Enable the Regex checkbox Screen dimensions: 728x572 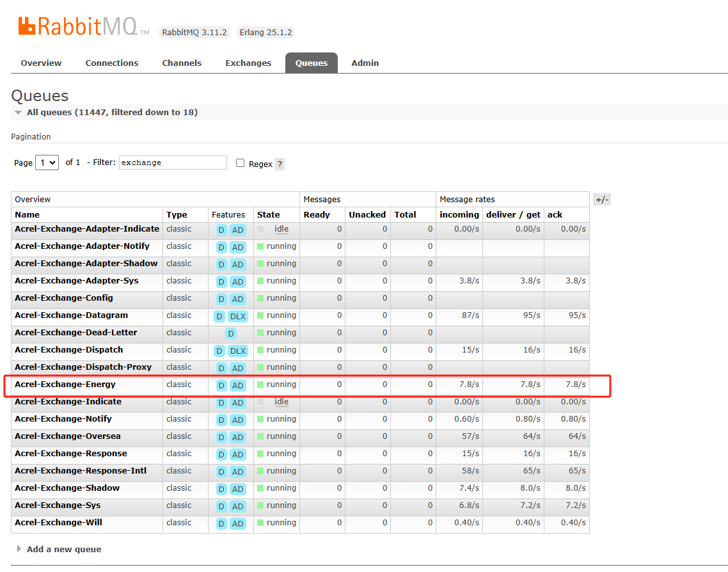coord(241,163)
